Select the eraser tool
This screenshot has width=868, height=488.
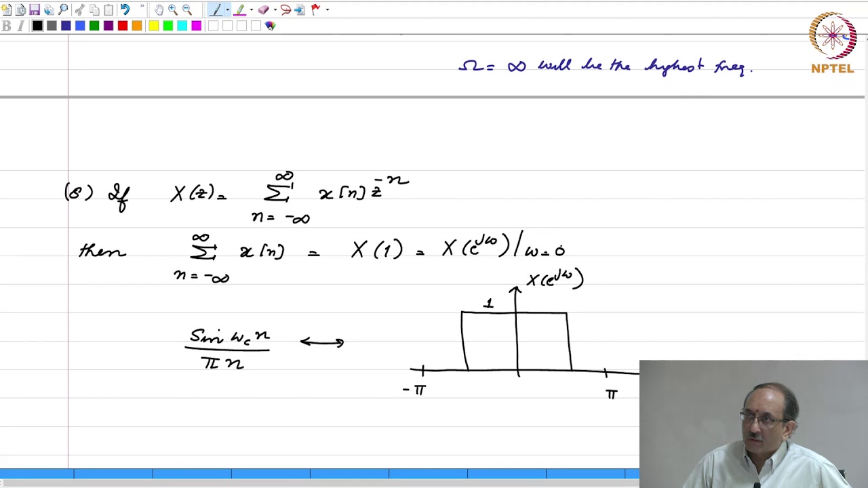[x=263, y=9]
